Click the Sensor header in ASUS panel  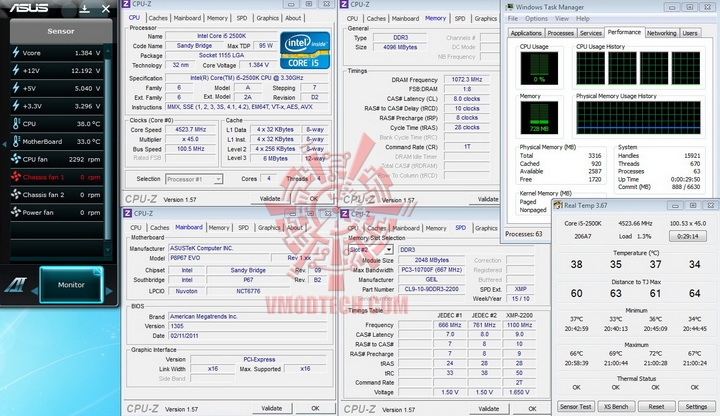[x=61, y=31]
